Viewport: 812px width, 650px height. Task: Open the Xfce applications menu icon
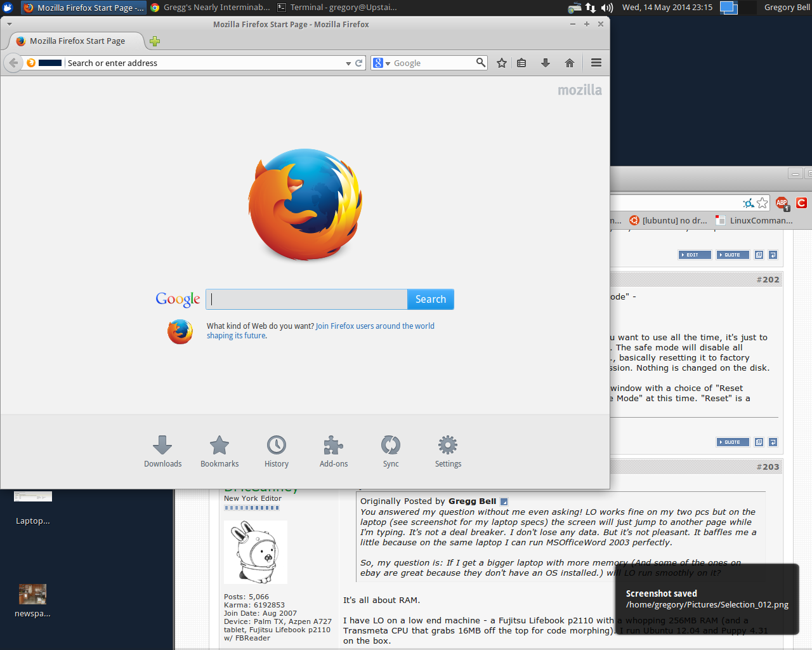[8, 8]
